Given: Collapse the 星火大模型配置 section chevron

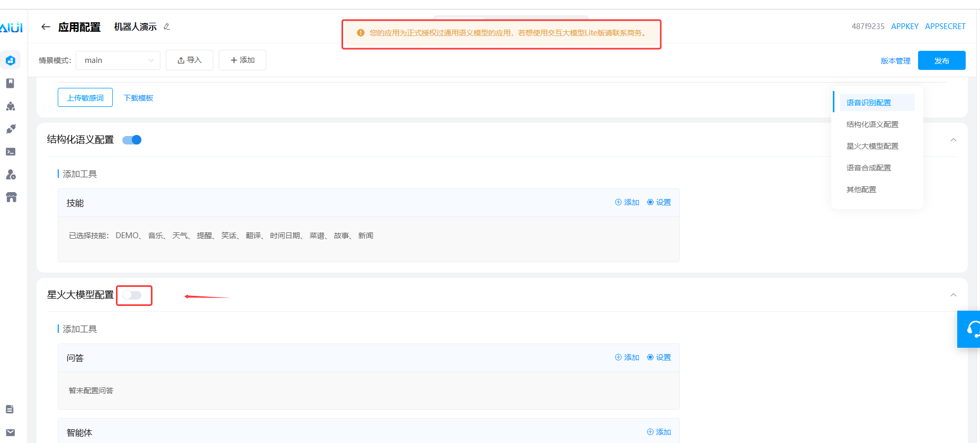Looking at the screenshot, I should 953,295.
